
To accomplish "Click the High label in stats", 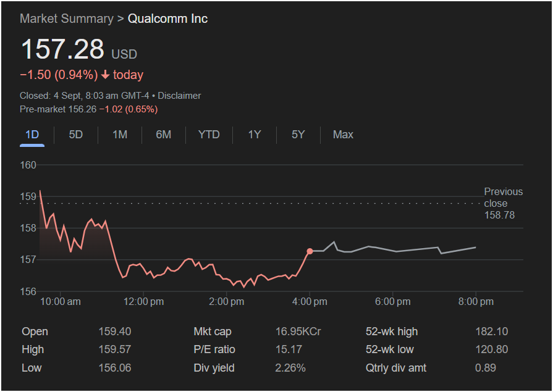I will coord(33,349).
